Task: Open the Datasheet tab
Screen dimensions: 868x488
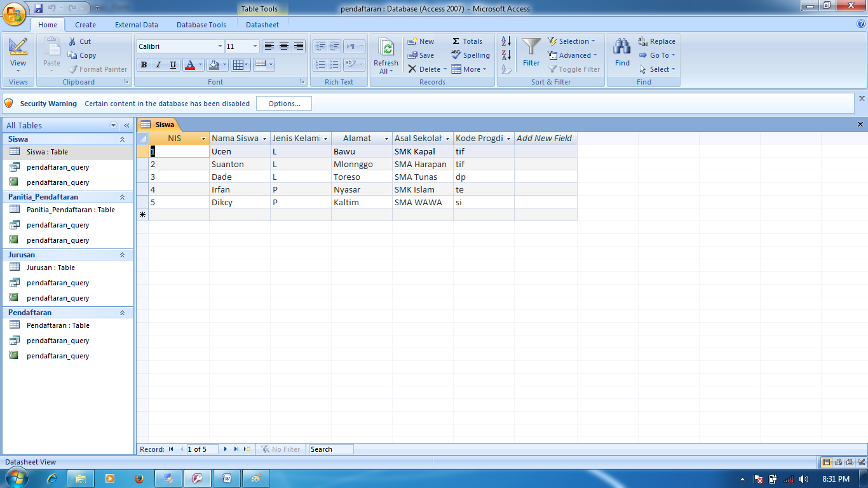Action: pyautogui.click(x=262, y=25)
